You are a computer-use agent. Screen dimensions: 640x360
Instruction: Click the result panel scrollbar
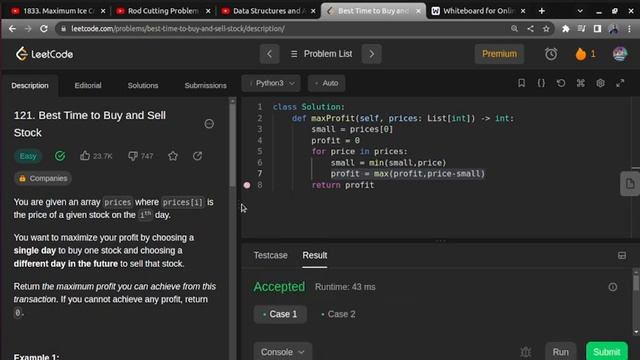(636, 282)
